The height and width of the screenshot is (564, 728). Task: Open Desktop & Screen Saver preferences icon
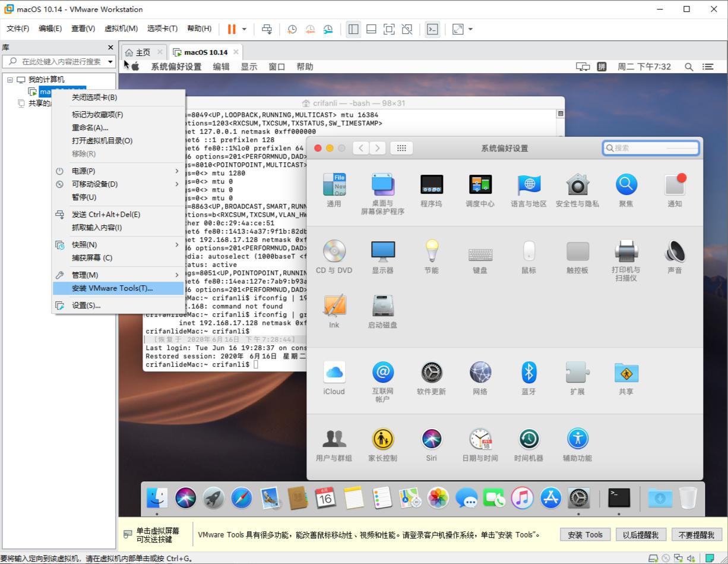point(382,185)
